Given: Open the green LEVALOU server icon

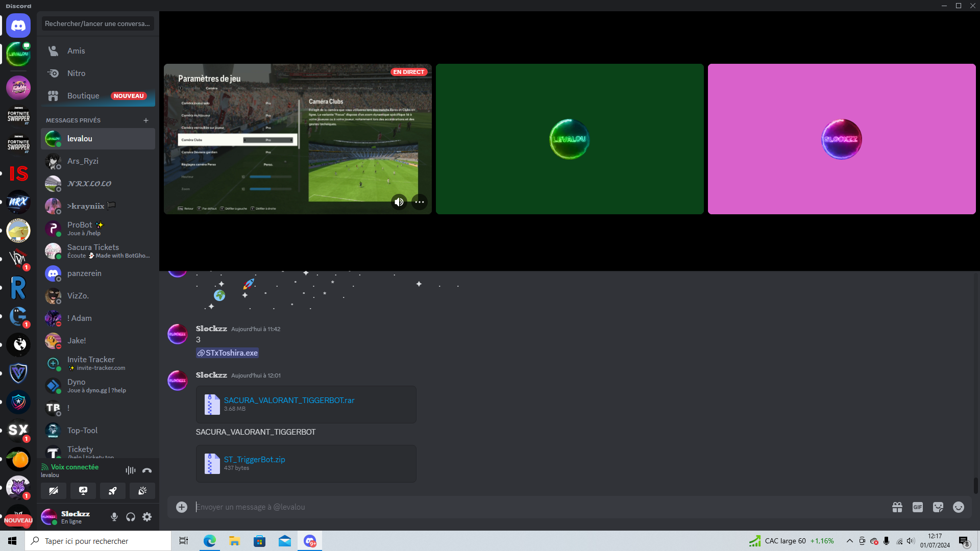Looking at the screenshot, I should [18, 54].
